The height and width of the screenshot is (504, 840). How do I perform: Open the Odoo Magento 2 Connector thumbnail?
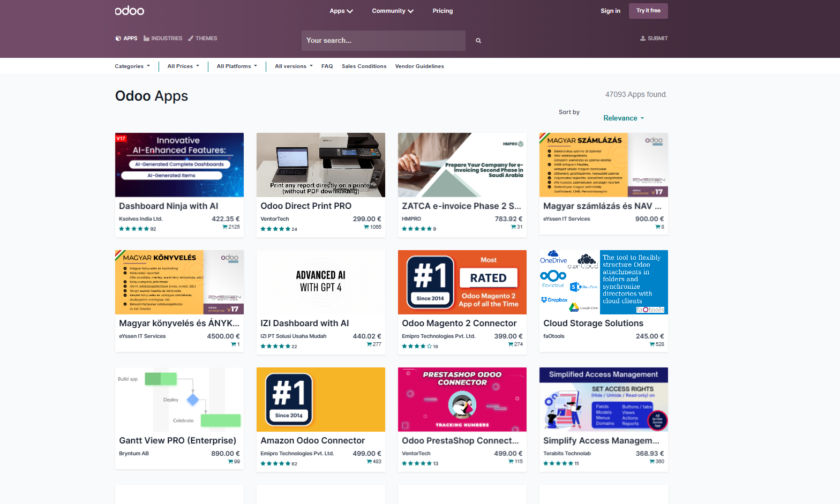pos(462,282)
